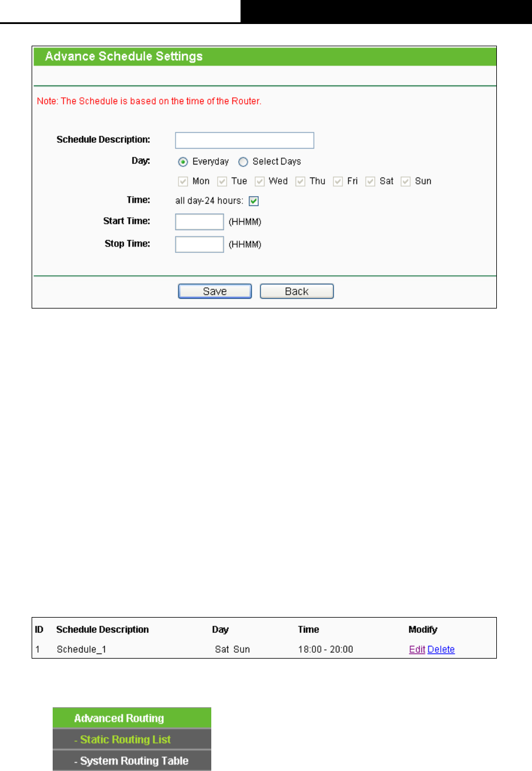Image resolution: width=532 pixels, height=771 pixels.
Task: Focus the Start Time field
Action: pyautogui.click(x=200, y=222)
